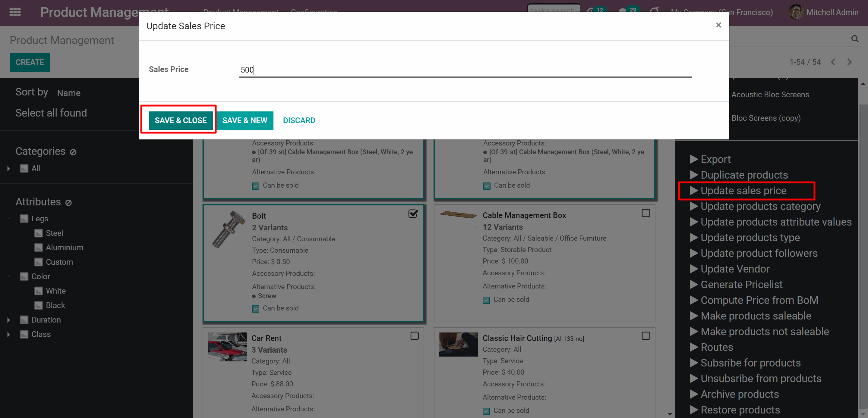
Task: Toggle Can be sold on Bolt card
Action: [256, 309]
